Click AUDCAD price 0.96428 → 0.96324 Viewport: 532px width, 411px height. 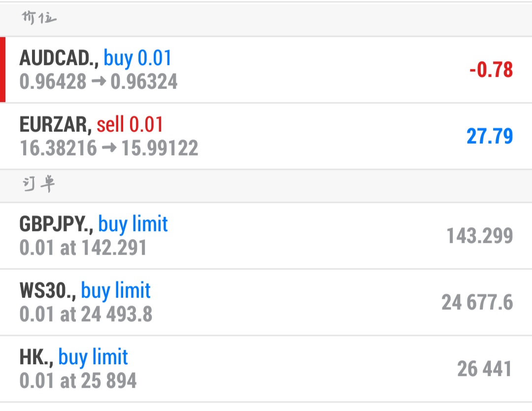[x=99, y=82]
